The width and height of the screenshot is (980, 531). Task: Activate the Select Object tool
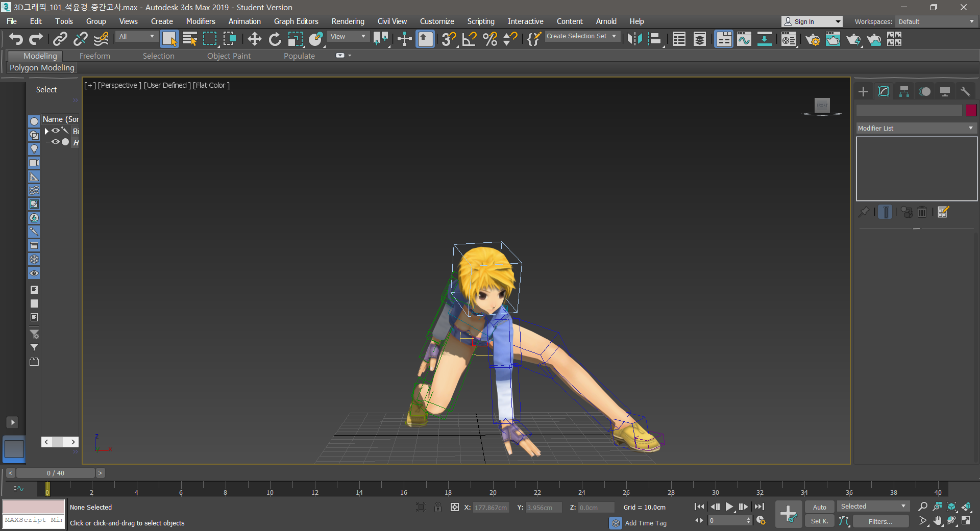[169, 39]
